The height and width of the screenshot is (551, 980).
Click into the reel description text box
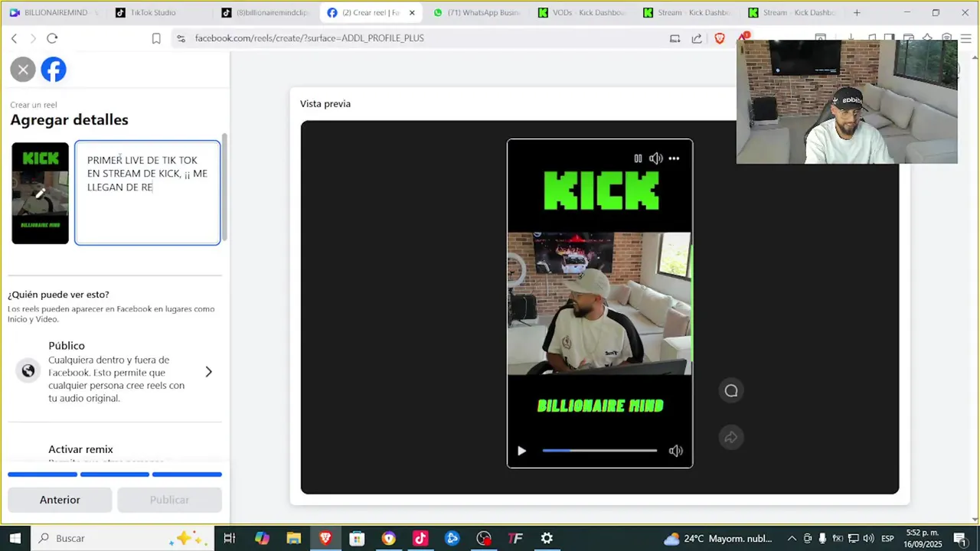tap(148, 193)
